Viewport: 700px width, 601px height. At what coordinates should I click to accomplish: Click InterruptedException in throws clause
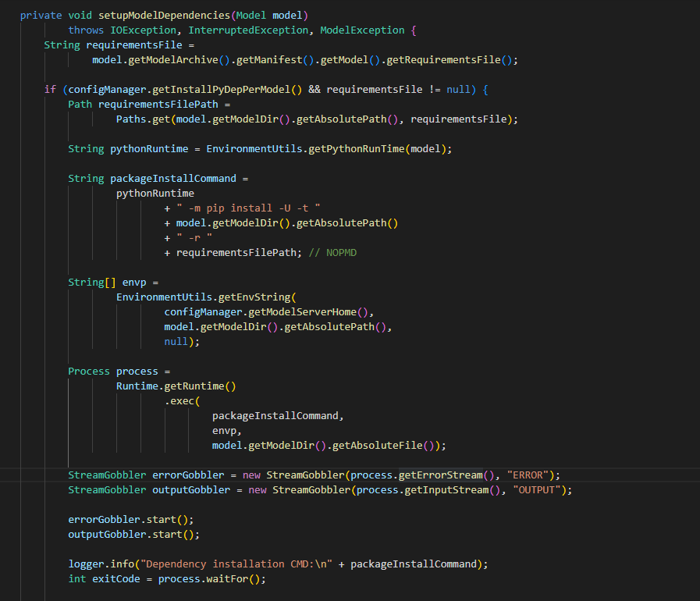coord(247,30)
